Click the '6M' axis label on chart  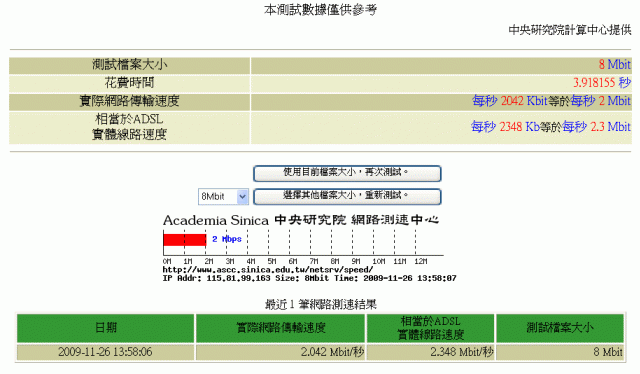pyautogui.click(x=293, y=261)
